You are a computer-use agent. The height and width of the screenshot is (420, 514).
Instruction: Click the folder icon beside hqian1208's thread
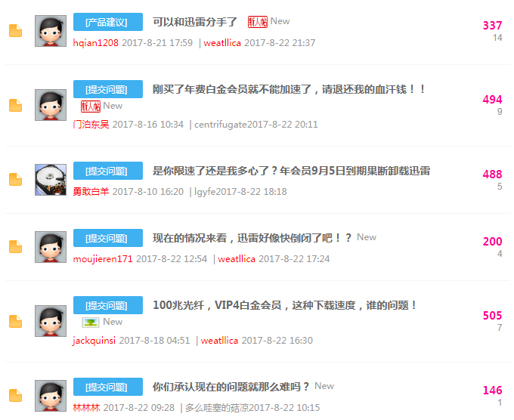coord(15,31)
